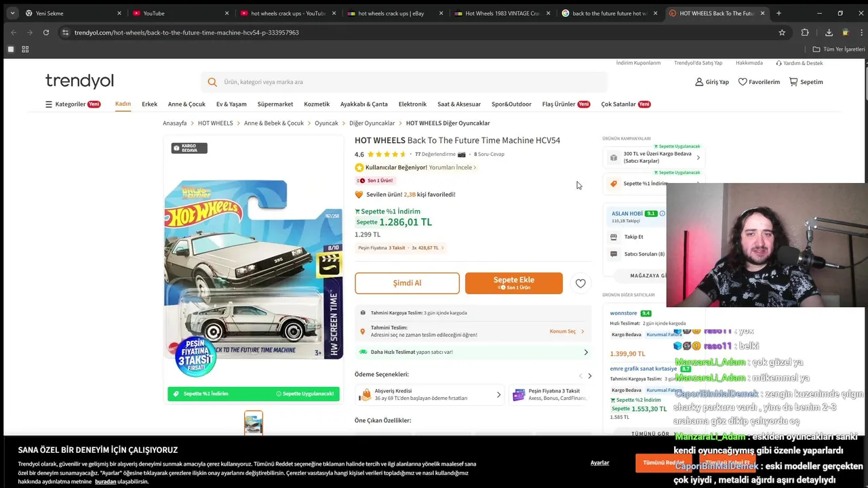The width and height of the screenshot is (868, 488).
Task: Open Peşin Fiyatına 3 Taksit payment card
Action: coord(550,394)
